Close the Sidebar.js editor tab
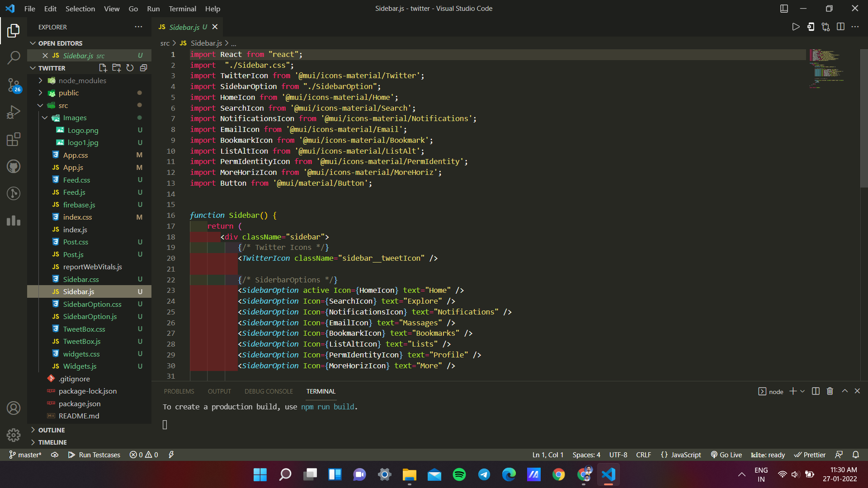 pos(215,27)
